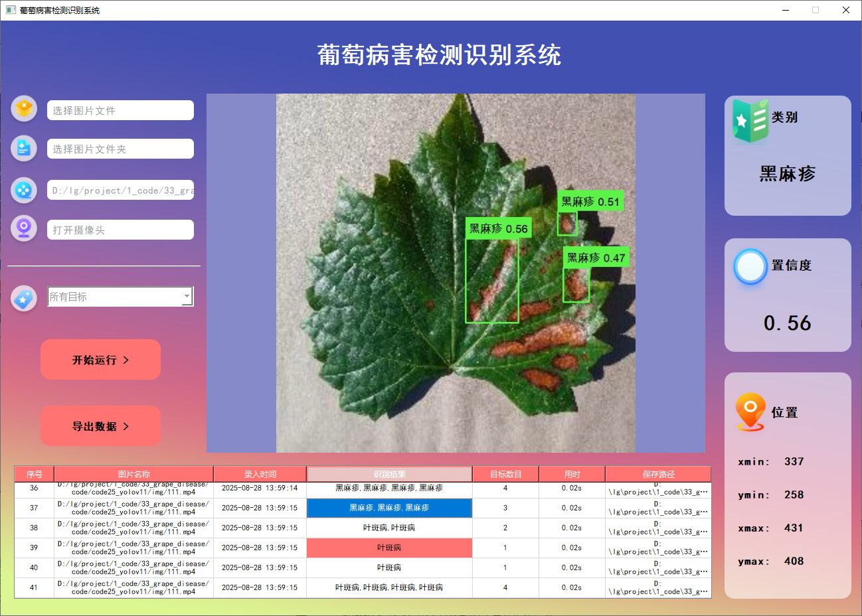The height and width of the screenshot is (616, 862).
Task: Click row 41 image name cell
Action: [133, 587]
